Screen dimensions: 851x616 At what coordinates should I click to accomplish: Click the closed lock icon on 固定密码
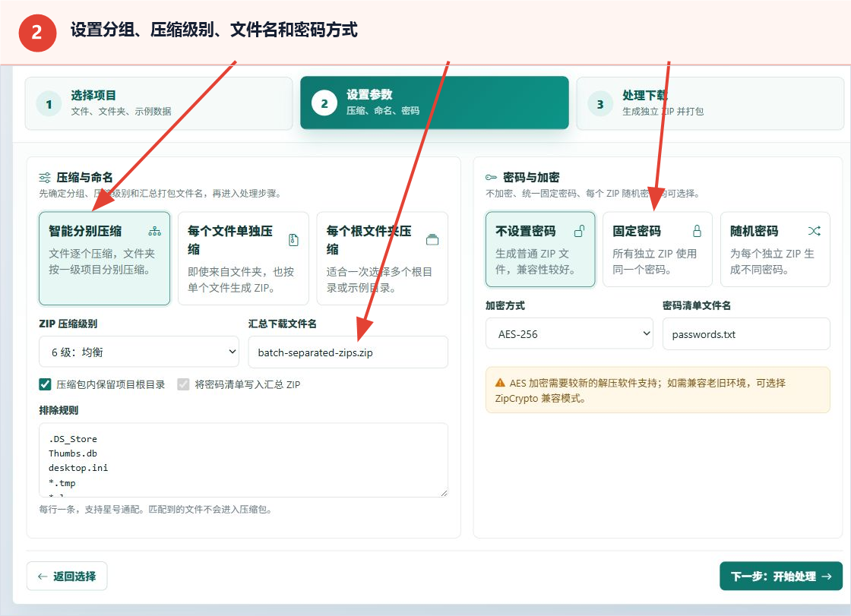click(x=697, y=231)
